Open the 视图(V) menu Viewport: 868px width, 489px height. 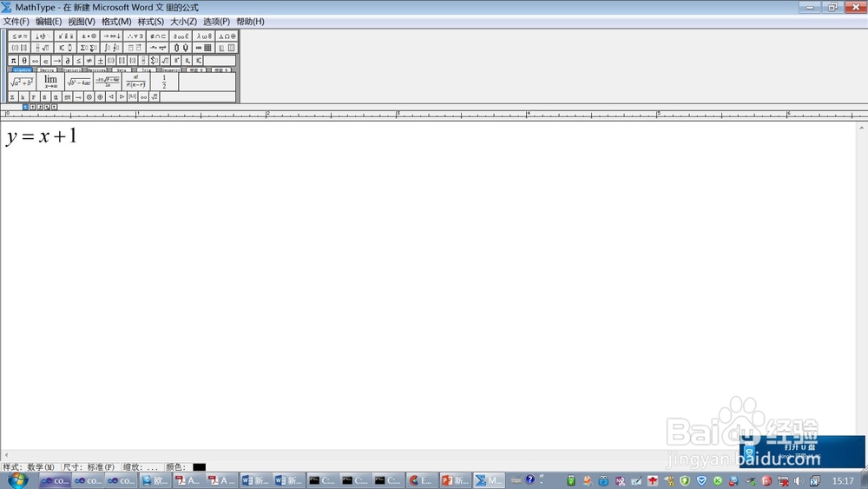coord(82,22)
